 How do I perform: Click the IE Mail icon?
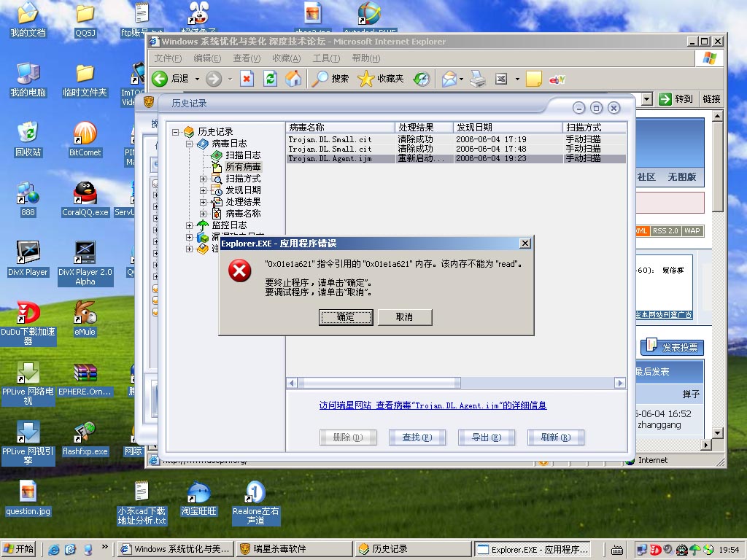[449, 79]
